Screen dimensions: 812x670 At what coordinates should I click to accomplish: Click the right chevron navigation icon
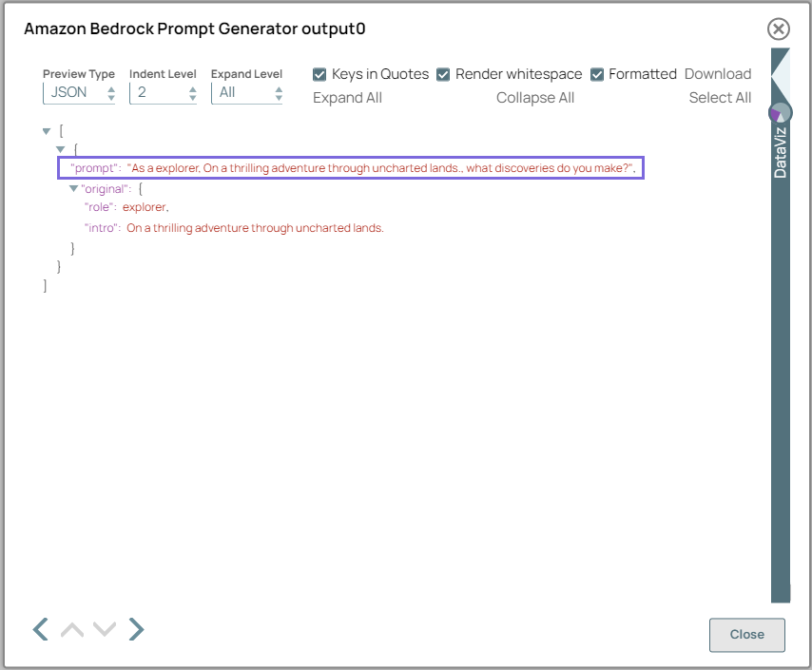pyautogui.click(x=135, y=629)
